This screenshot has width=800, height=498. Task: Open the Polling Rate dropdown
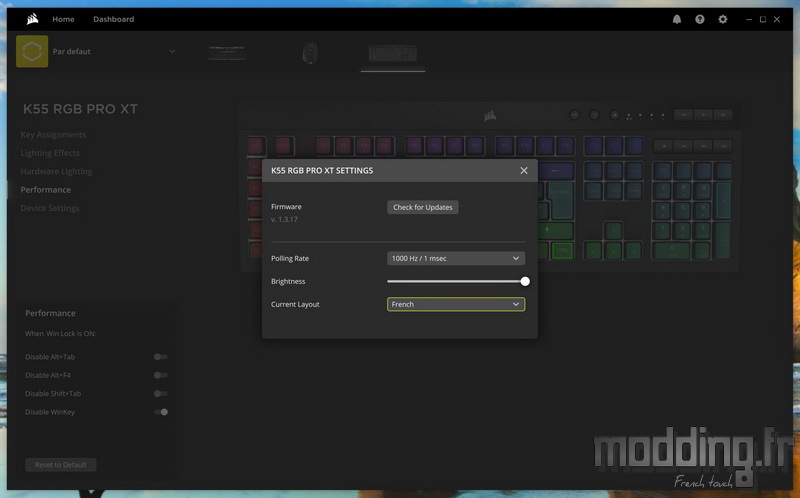click(456, 258)
